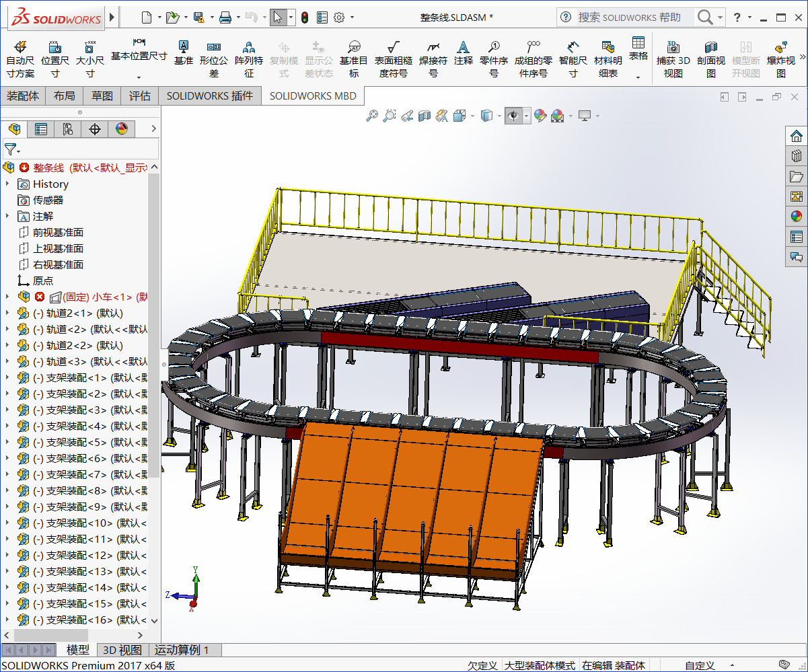The height and width of the screenshot is (672, 808).
Task: Select the 传感器 (Sensors) tree item
Action: point(48,200)
